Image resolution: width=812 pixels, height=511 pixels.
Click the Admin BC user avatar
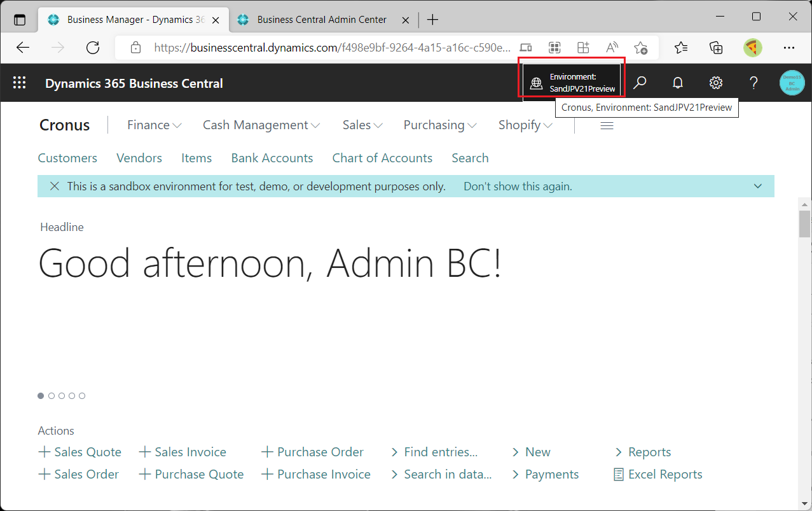(792, 83)
